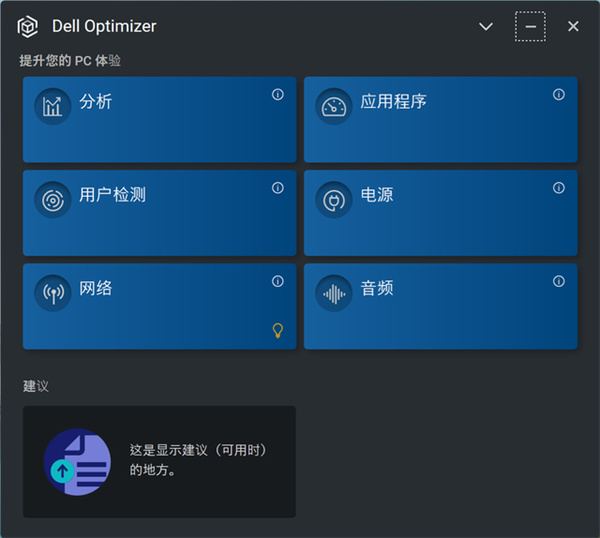
Task: Minimize the Dell Optimizer window
Action: 530,27
